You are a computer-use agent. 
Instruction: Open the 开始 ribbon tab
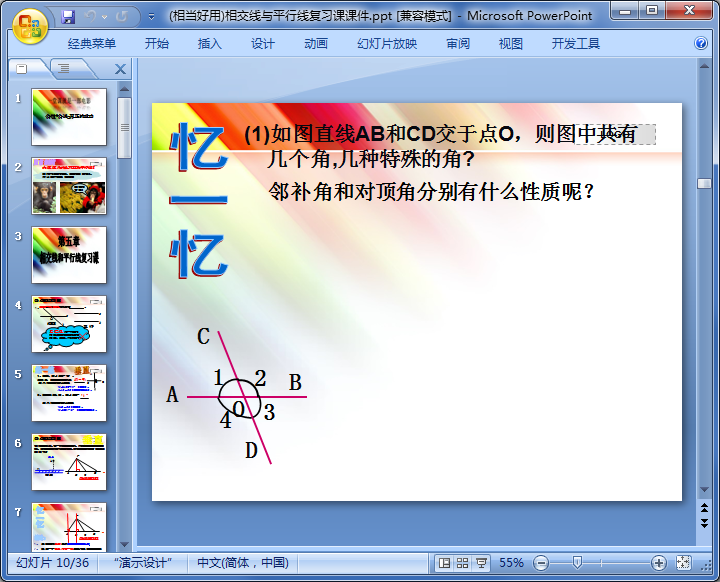(157, 44)
